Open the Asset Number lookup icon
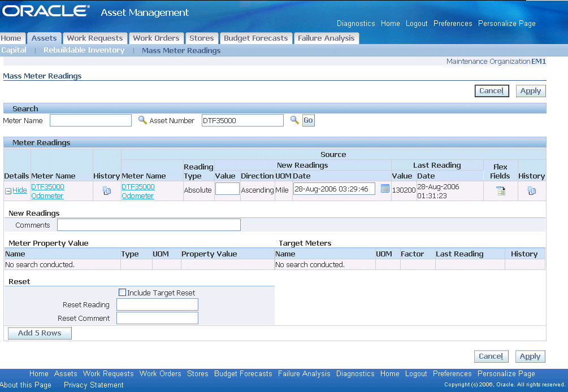The height and width of the screenshot is (392, 568). [294, 120]
